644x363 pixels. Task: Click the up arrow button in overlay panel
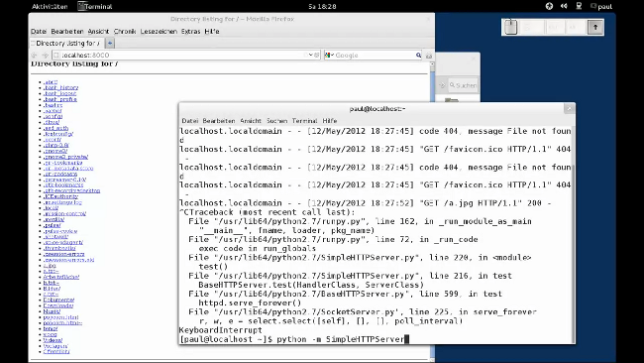(x=595, y=27)
